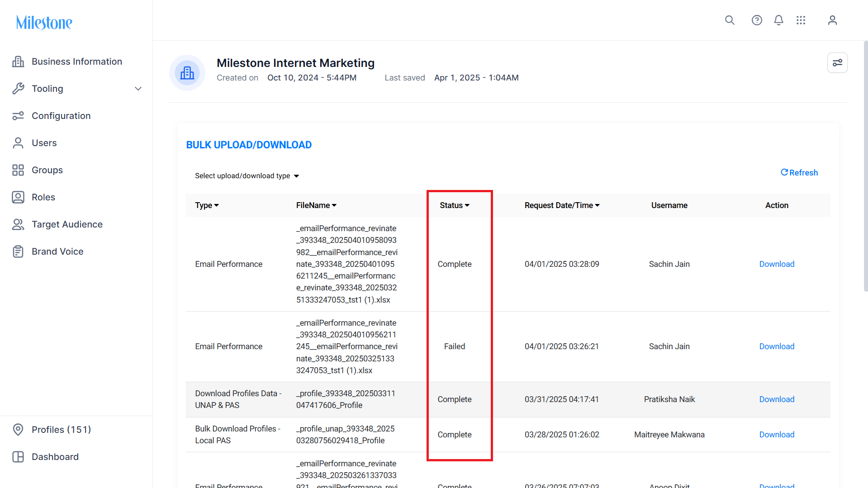Click the Username column header
The image size is (868, 488).
pyautogui.click(x=669, y=205)
